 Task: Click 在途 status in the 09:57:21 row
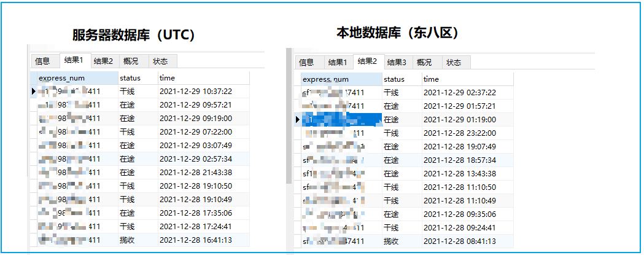(138, 105)
